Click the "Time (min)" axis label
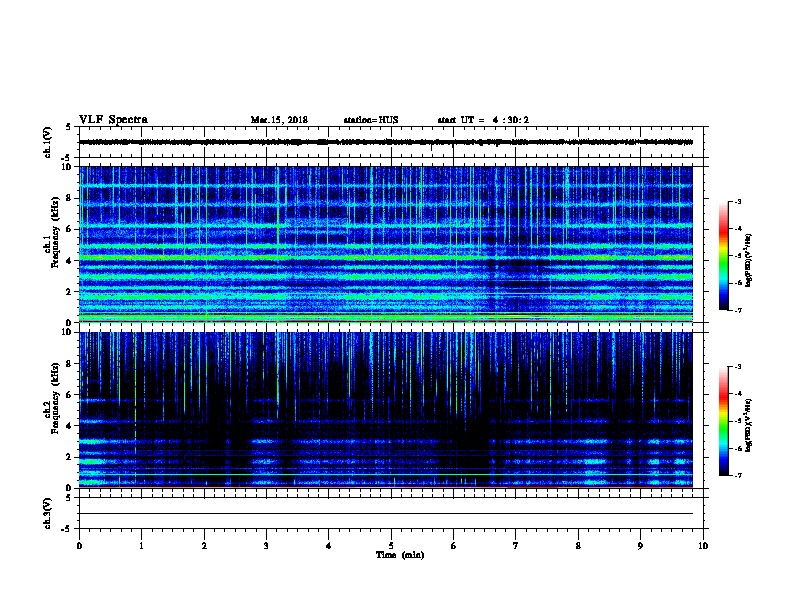 click(x=400, y=555)
